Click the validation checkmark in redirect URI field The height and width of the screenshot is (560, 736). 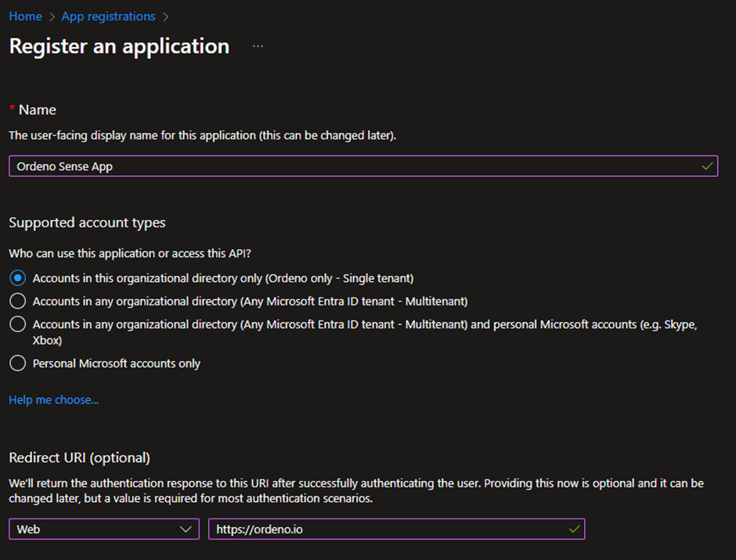pyautogui.click(x=574, y=529)
